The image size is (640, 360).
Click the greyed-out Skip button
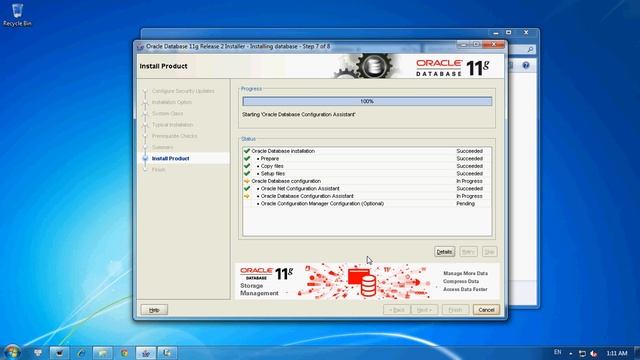point(489,252)
